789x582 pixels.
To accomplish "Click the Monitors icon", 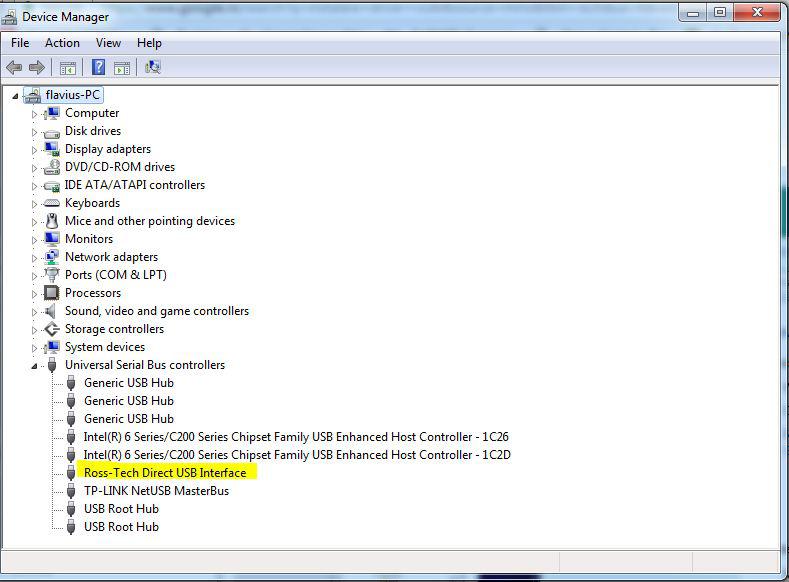I will [52, 238].
